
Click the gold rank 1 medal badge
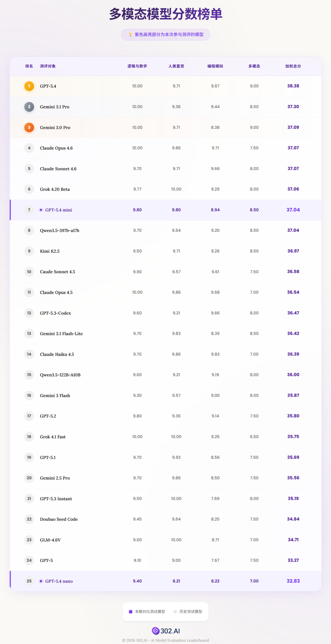pyautogui.click(x=29, y=86)
